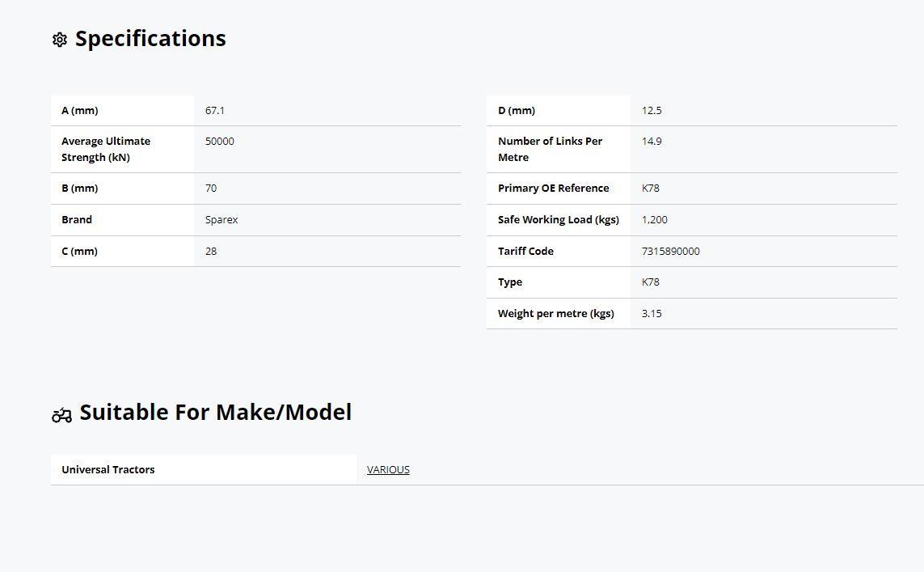Image resolution: width=924 pixels, height=572 pixels.
Task: Click the B (mm) value 70
Action: coord(211,189)
